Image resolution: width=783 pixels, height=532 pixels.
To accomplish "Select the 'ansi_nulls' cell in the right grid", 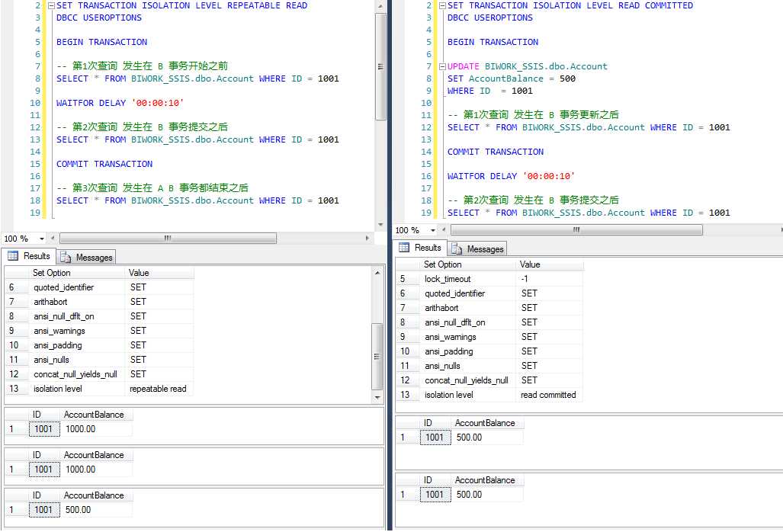I will pos(467,366).
